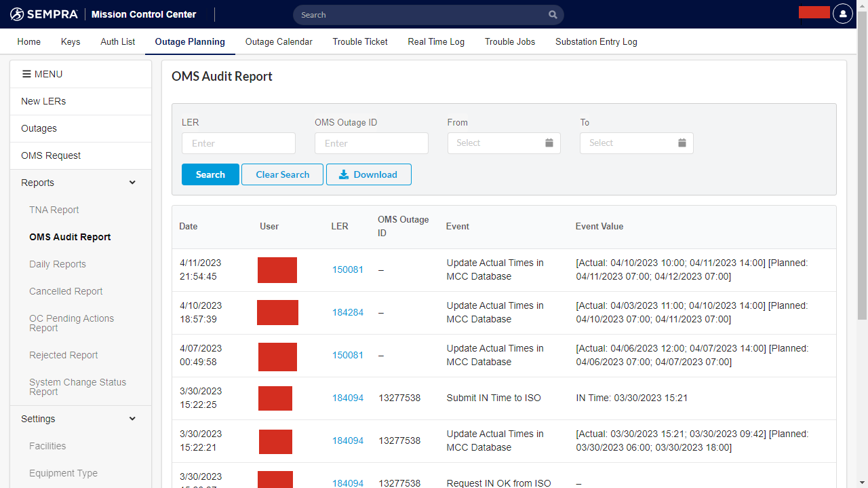Open the search with the magnifier icon

coord(552,14)
